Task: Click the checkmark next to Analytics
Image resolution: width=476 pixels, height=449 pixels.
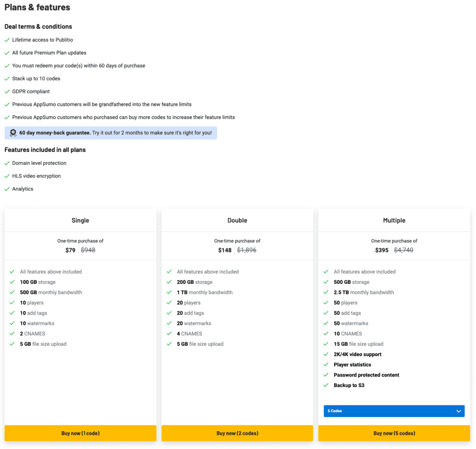Action: pos(7,189)
